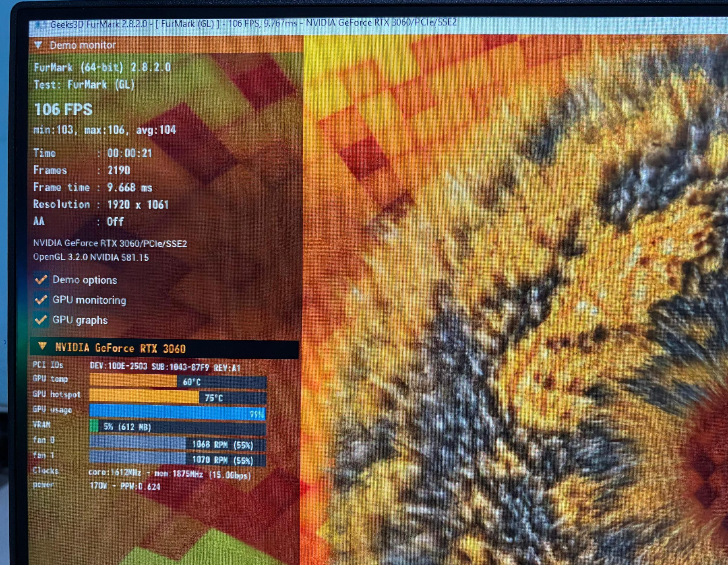Viewport: 728px width, 565px height.
Task: Click the large 106 FPS readout
Action: 63,110
